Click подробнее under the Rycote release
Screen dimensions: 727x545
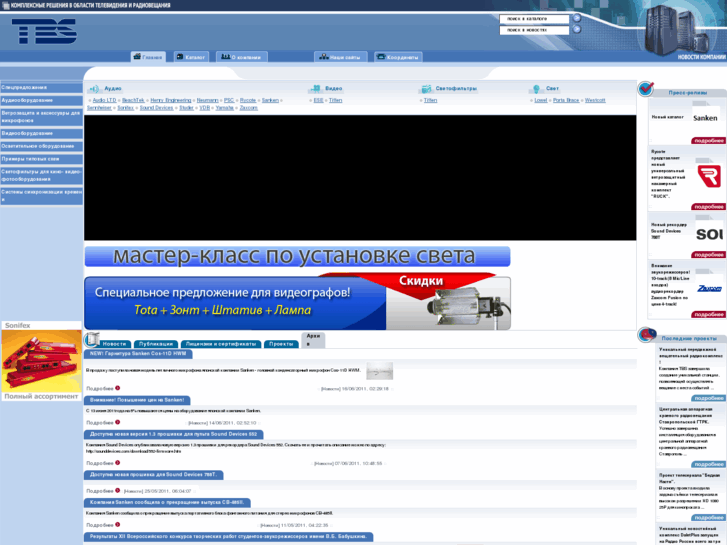pos(708,206)
